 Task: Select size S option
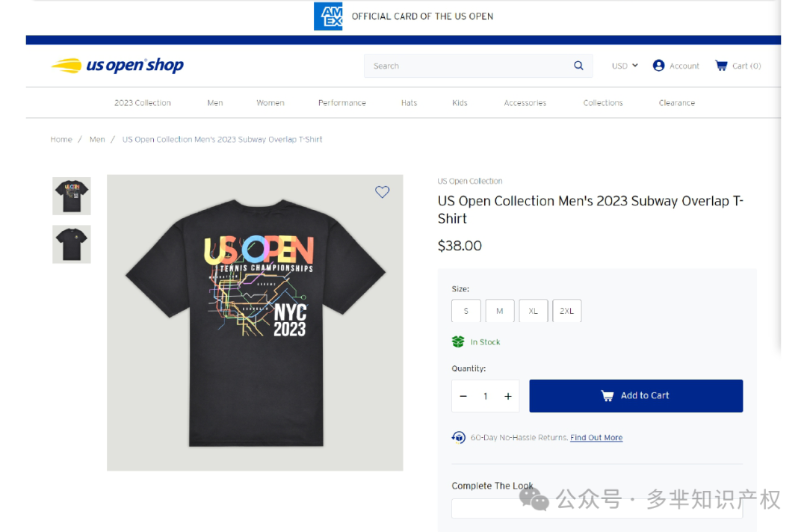coord(466,311)
